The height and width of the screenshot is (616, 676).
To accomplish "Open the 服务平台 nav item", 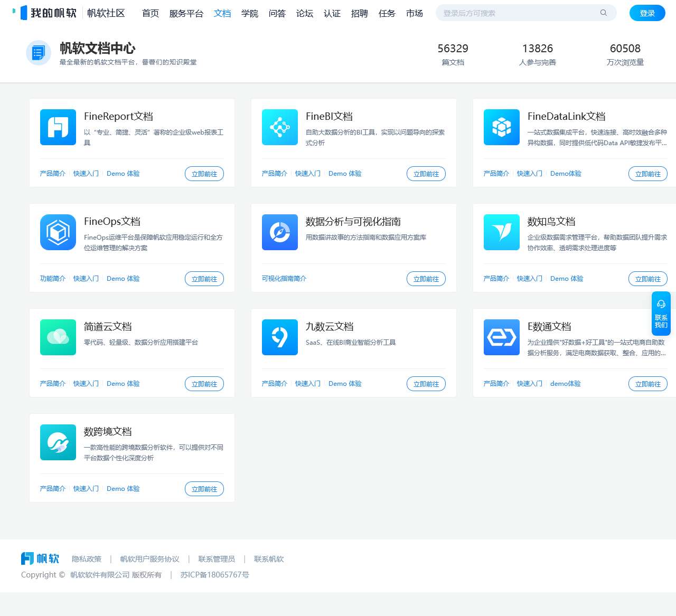I will [x=186, y=13].
